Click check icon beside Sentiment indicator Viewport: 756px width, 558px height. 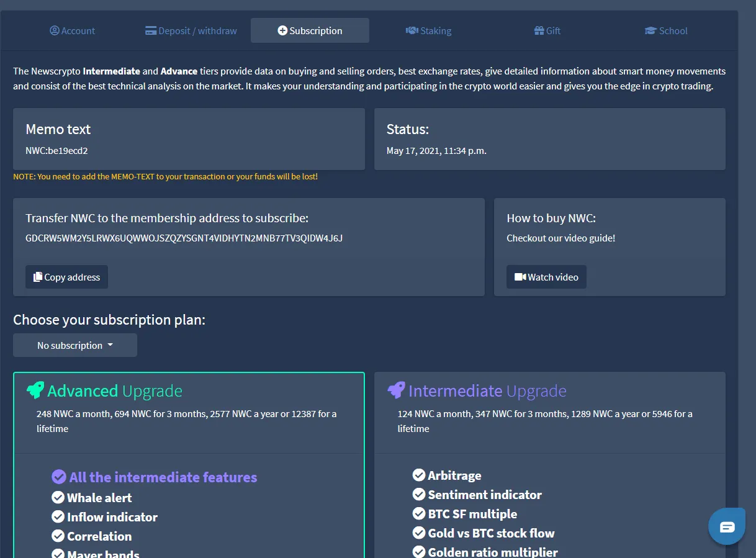(x=419, y=495)
